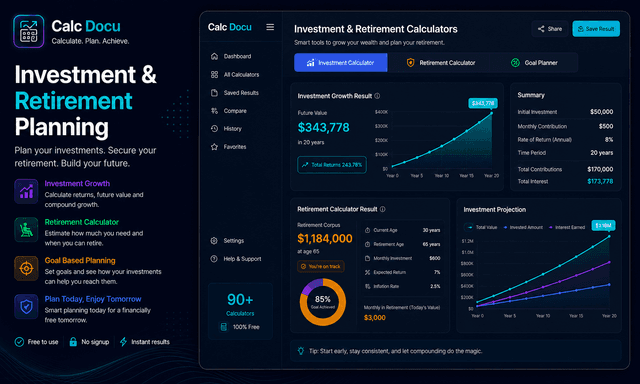This screenshot has width=640, height=384.
Task: Click the Plan Today shield check icon
Action: click(x=26, y=306)
